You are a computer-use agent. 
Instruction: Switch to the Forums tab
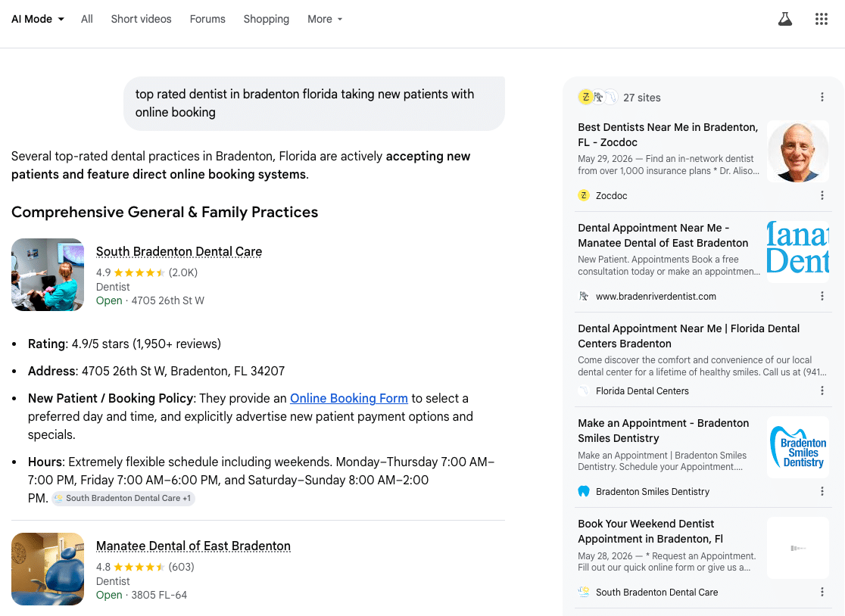point(207,20)
